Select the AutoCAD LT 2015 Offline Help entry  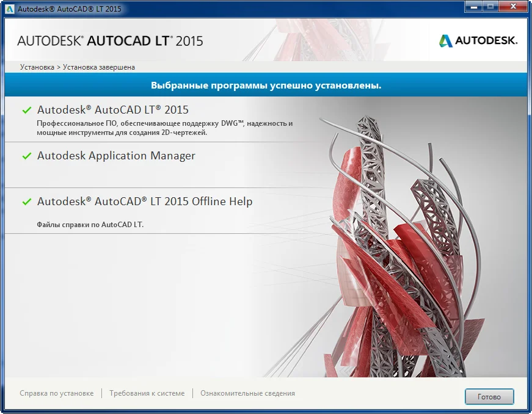tap(145, 202)
